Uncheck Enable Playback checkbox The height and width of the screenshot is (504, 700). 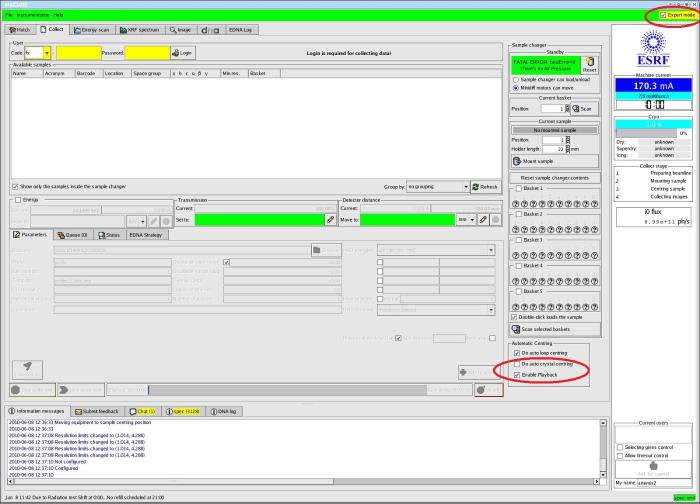click(x=517, y=375)
